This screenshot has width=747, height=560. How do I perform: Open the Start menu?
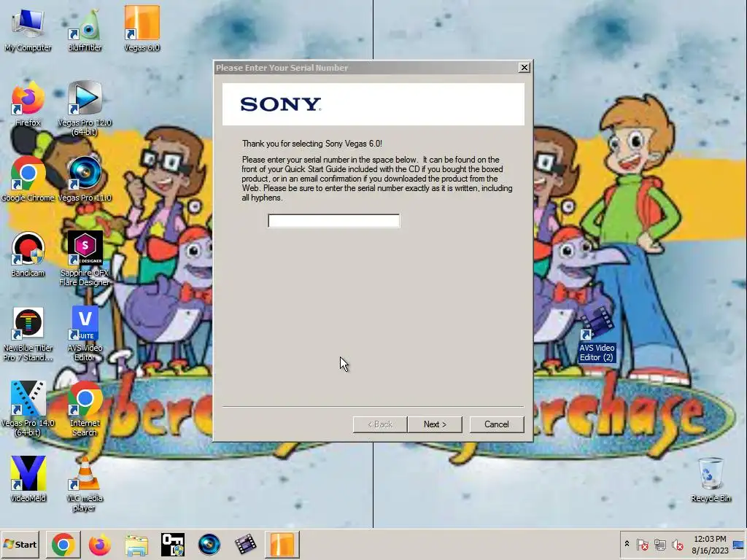(x=20, y=544)
